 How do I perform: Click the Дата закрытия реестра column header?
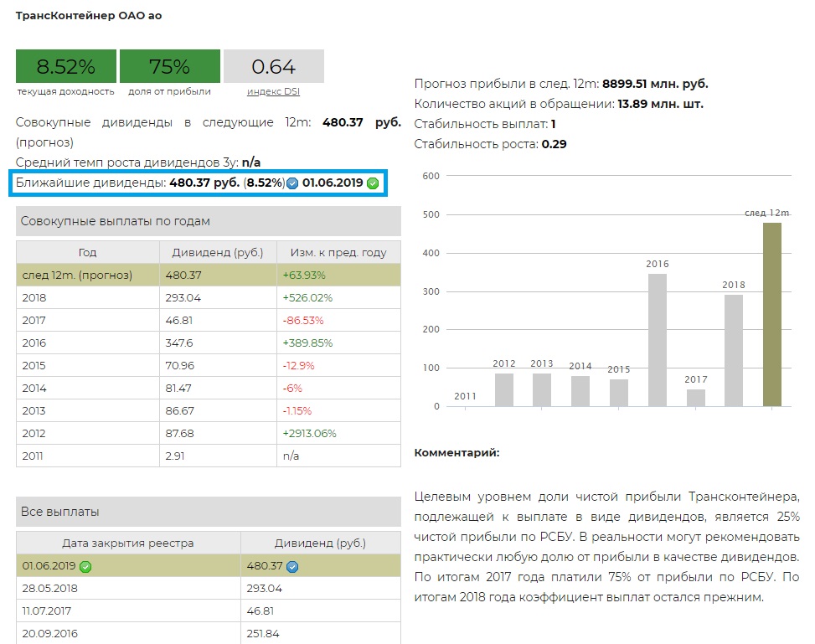pyautogui.click(x=128, y=543)
